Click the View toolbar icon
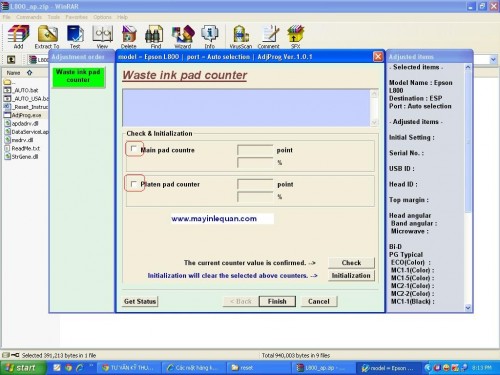 102,37
